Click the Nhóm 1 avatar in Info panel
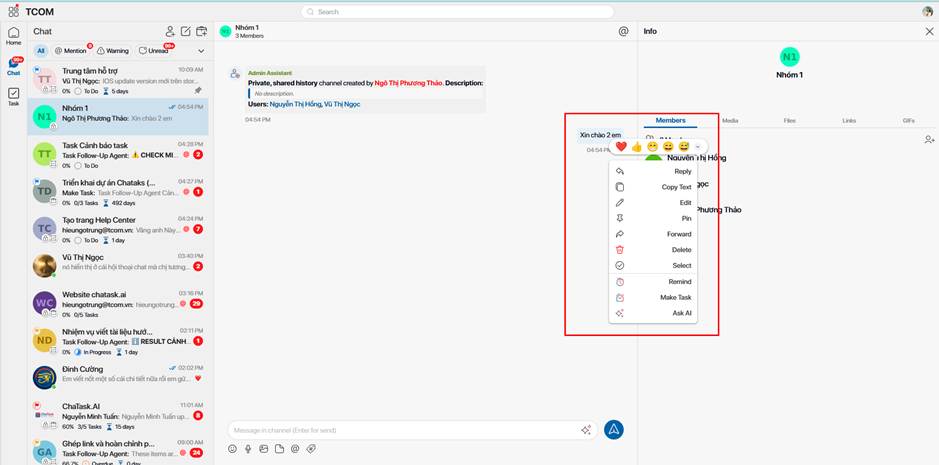939x465 pixels. click(x=789, y=57)
